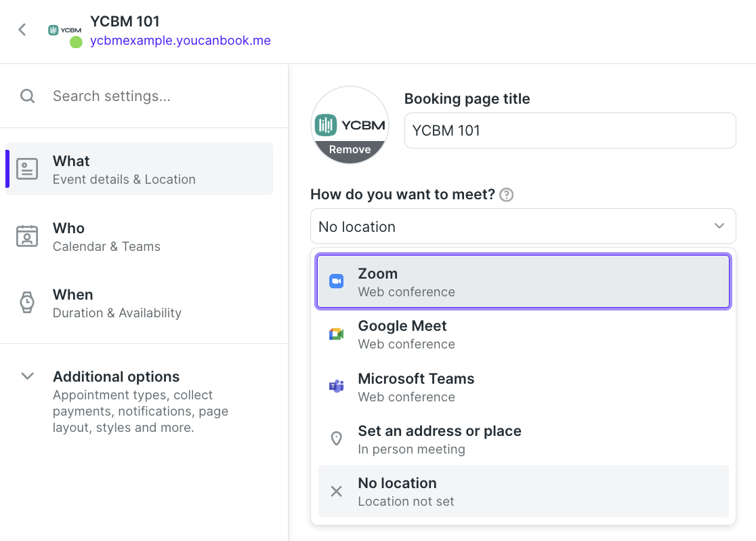Click the Calendar & Teams subtitle

106,247
